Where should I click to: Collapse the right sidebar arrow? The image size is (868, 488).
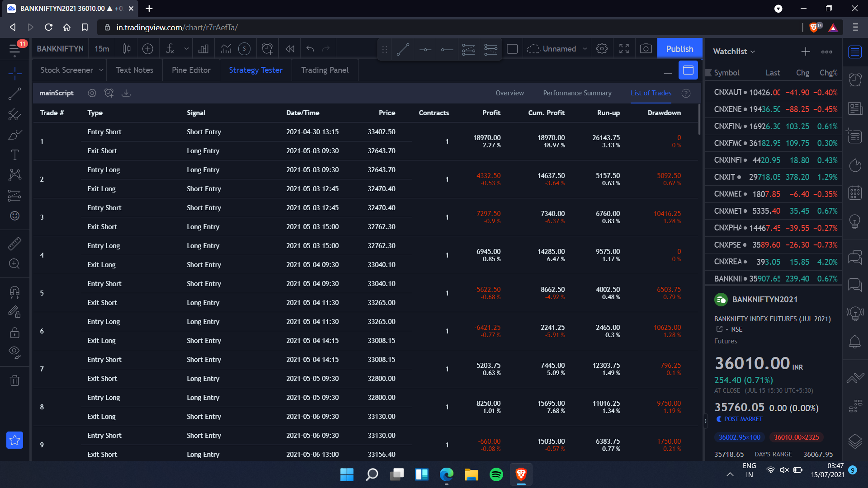click(x=705, y=421)
